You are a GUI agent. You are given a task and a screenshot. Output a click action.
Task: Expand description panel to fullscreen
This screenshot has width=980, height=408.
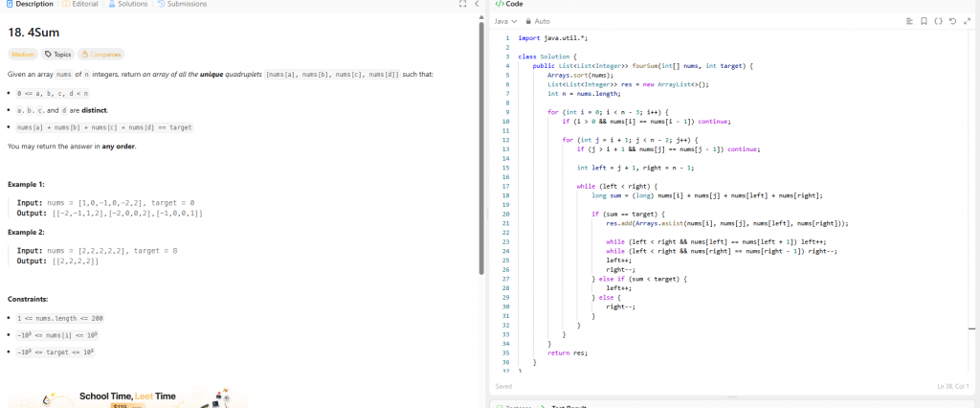point(462,4)
